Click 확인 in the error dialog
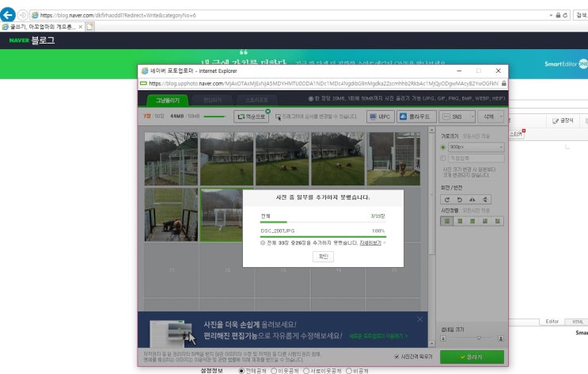This screenshot has height=374, width=588. click(x=323, y=257)
